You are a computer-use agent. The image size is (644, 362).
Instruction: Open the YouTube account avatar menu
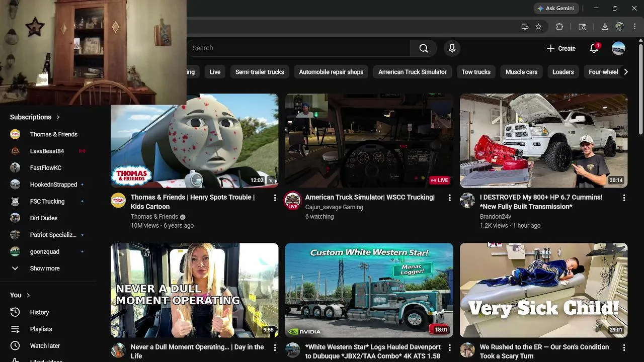(x=618, y=48)
